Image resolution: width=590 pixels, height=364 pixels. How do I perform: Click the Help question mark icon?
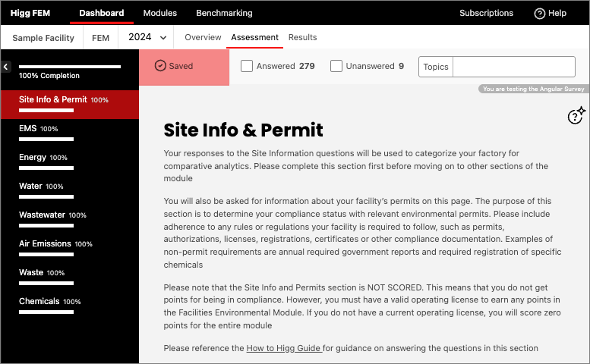pos(540,13)
